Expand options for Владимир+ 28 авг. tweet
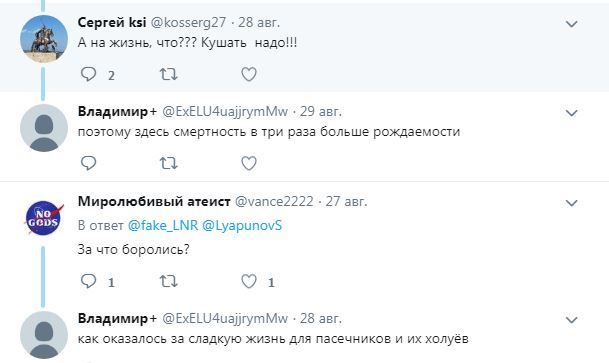The image size is (609, 363). [x=571, y=320]
